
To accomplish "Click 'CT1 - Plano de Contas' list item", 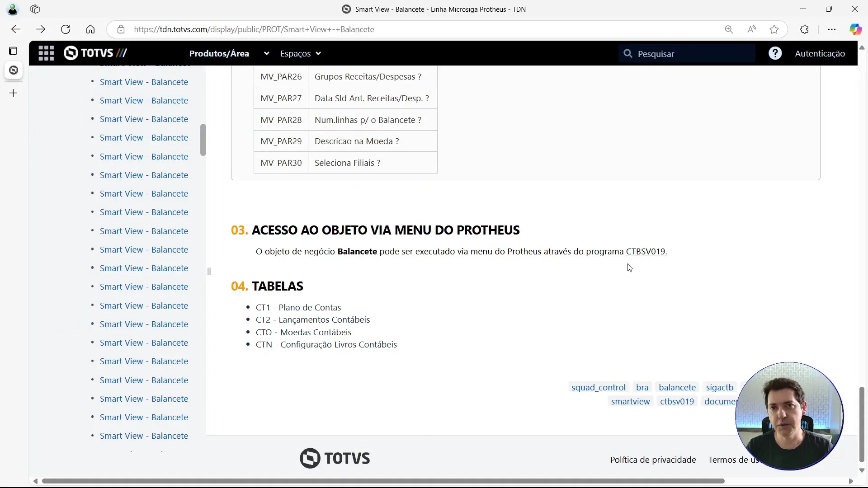I will coord(298,307).
